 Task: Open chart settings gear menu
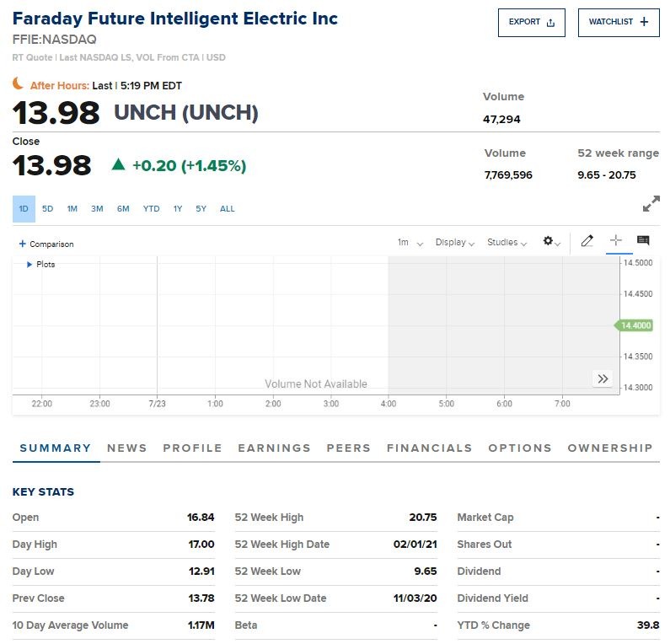[x=551, y=242]
